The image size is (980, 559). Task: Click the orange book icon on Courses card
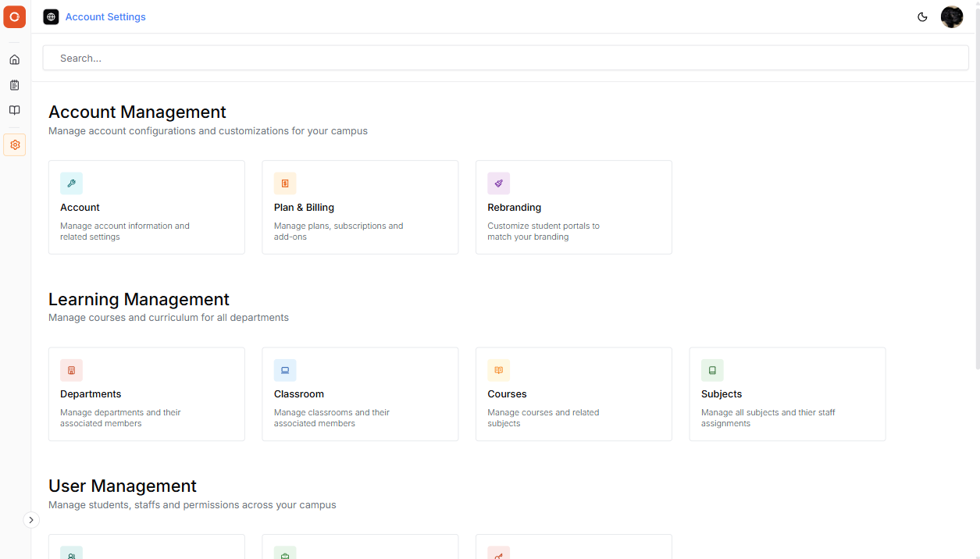pyautogui.click(x=498, y=369)
